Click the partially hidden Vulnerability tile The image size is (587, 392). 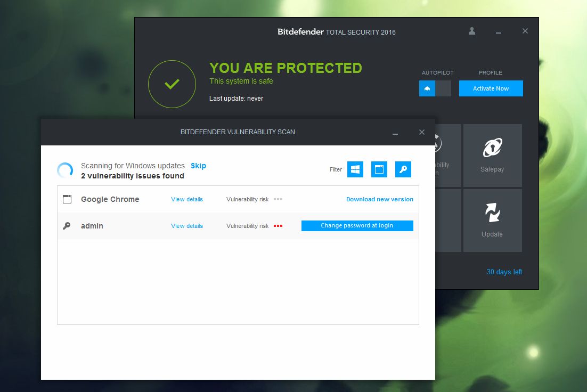pyautogui.click(x=448, y=156)
